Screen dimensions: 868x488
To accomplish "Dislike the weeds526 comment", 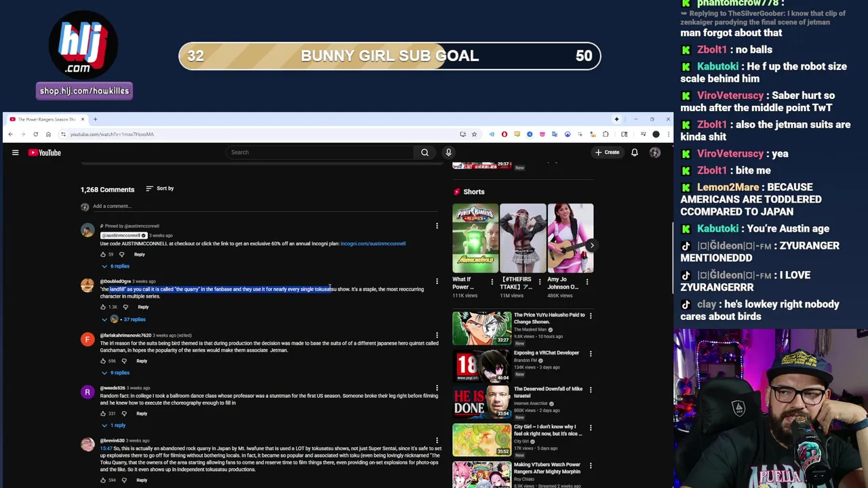I will 124,413.
